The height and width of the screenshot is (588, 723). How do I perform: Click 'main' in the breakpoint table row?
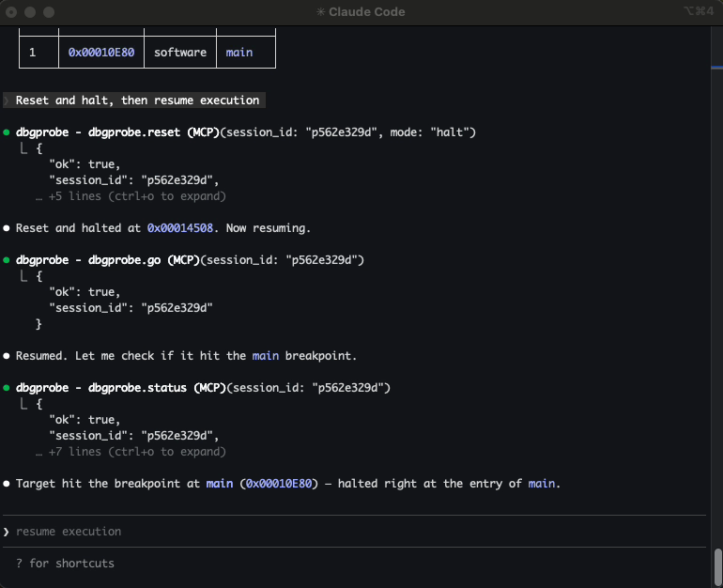[x=239, y=53]
